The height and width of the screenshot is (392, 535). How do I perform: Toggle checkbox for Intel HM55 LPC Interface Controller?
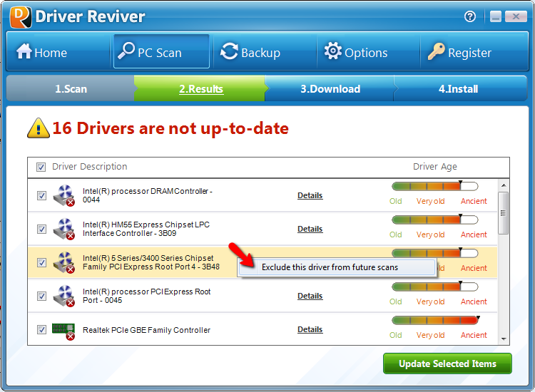click(41, 229)
